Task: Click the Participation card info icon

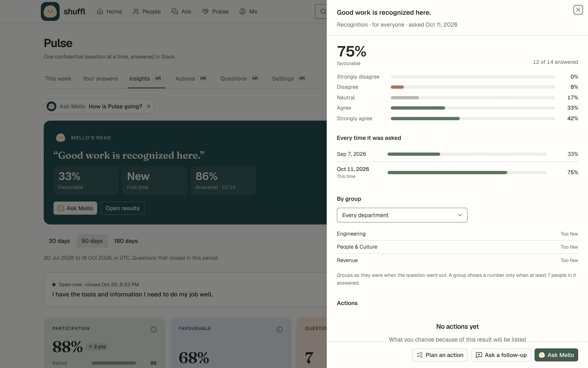Action: [x=153, y=329]
